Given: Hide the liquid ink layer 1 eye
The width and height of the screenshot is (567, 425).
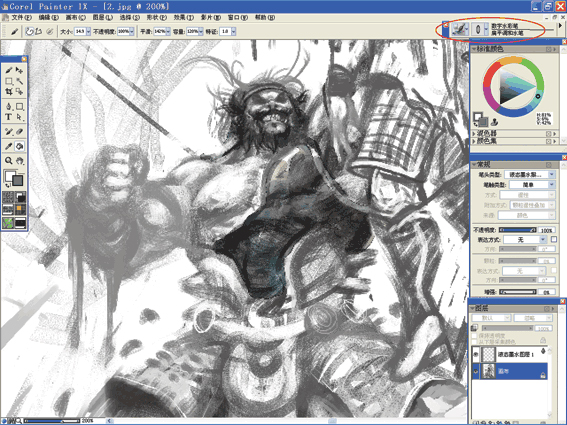Looking at the screenshot, I should coord(476,354).
